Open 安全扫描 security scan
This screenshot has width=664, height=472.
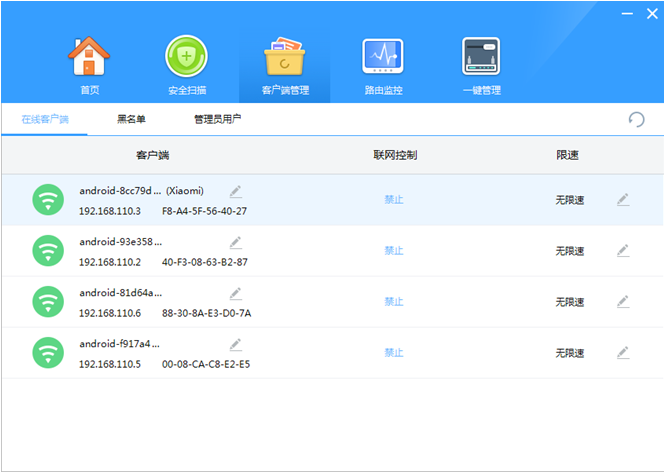tap(186, 60)
